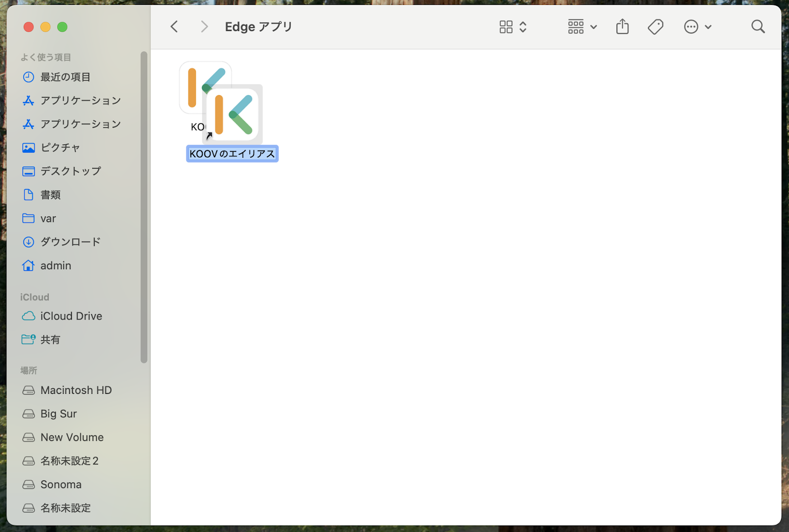789x532 pixels.
Task: Go forward with the right chevron button
Action: (204, 27)
